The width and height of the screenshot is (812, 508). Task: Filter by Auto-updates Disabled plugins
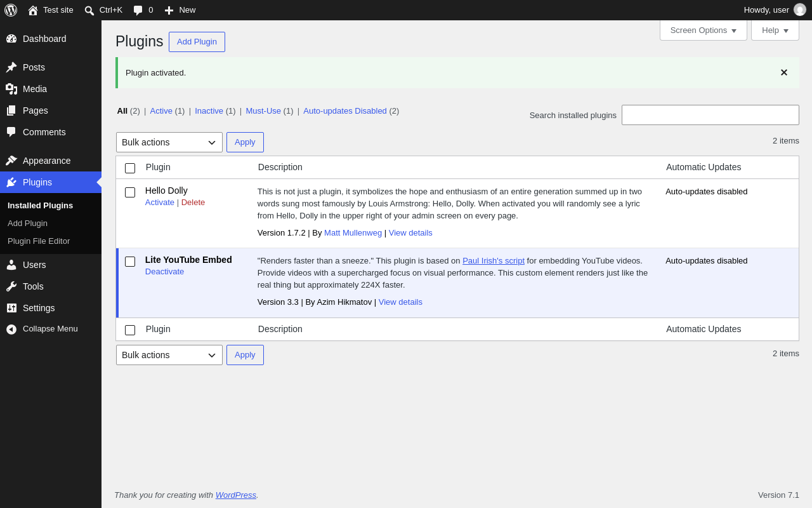tap(345, 111)
